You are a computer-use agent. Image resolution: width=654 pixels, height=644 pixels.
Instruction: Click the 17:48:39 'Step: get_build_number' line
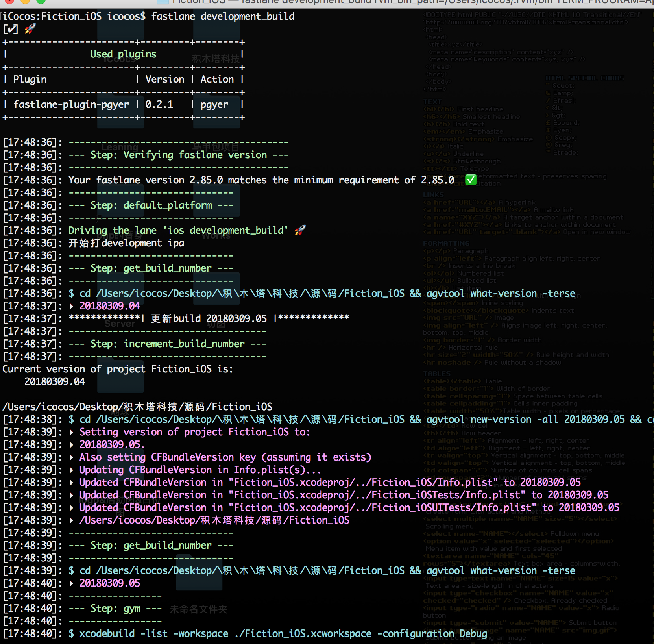pyautogui.click(x=151, y=546)
